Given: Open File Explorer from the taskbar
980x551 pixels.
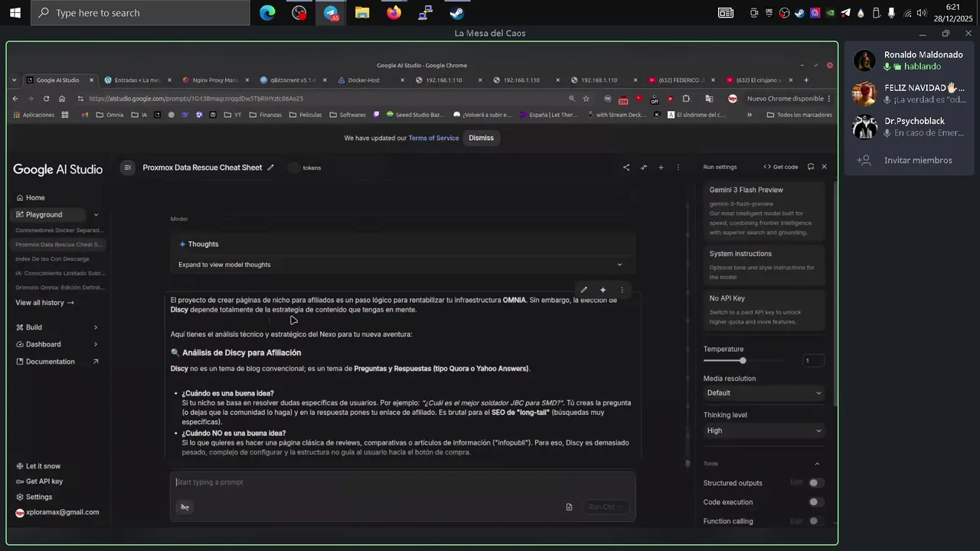Looking at the screenshot, I should click(362, 13).
